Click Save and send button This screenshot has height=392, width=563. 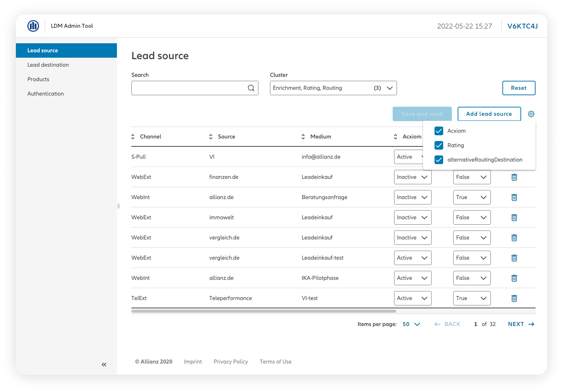(x=422, y=114)
